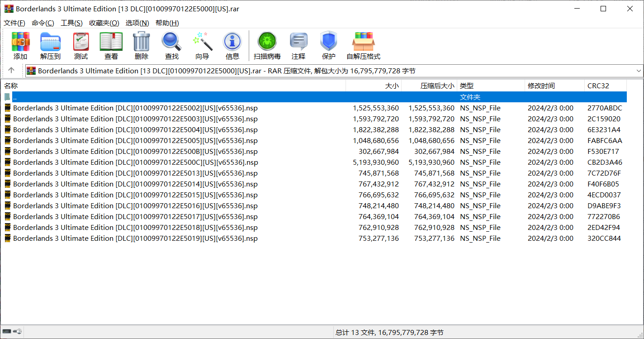Open the 帮助(H) menu
The height and width of the screenshot is (339, 644).
(x=167, y=23)
